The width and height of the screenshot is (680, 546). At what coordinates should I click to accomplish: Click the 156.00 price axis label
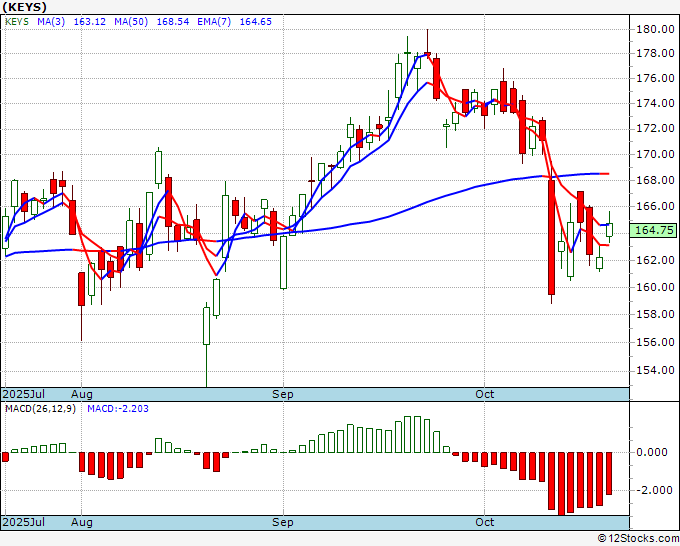(x=655, y=342)
